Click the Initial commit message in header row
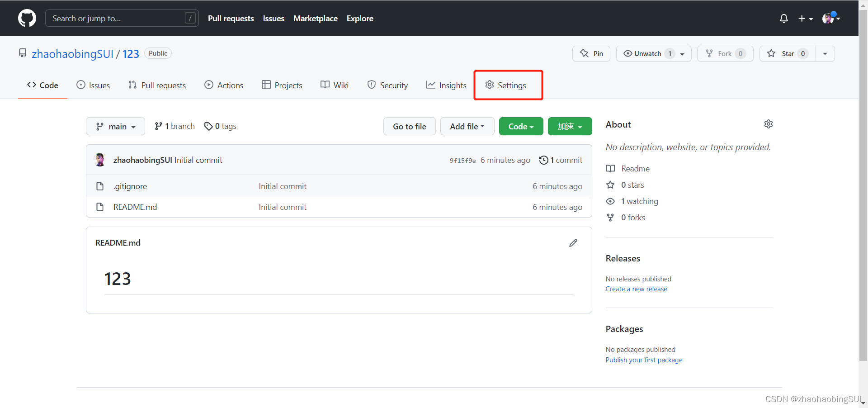Screen dimensions: 868x408 198,160
